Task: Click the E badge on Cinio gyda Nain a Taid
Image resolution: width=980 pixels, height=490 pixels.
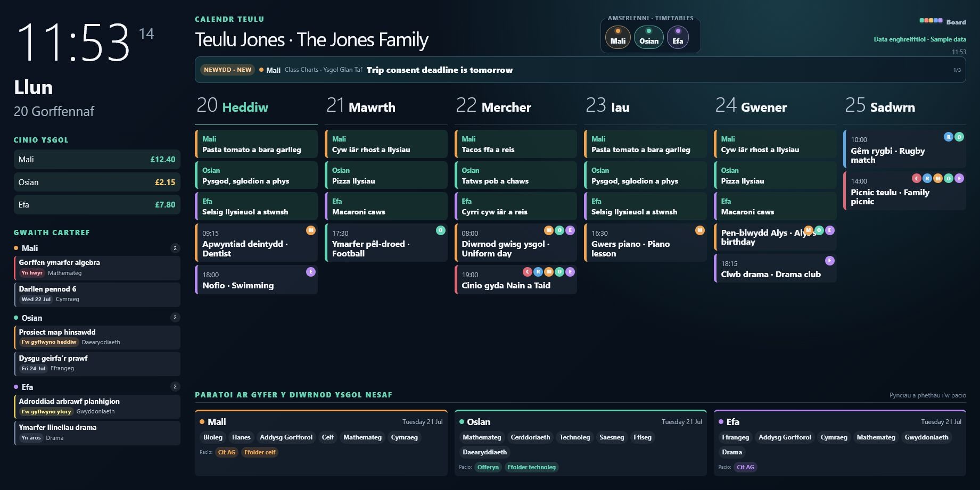Action: (x=570, y=272)
